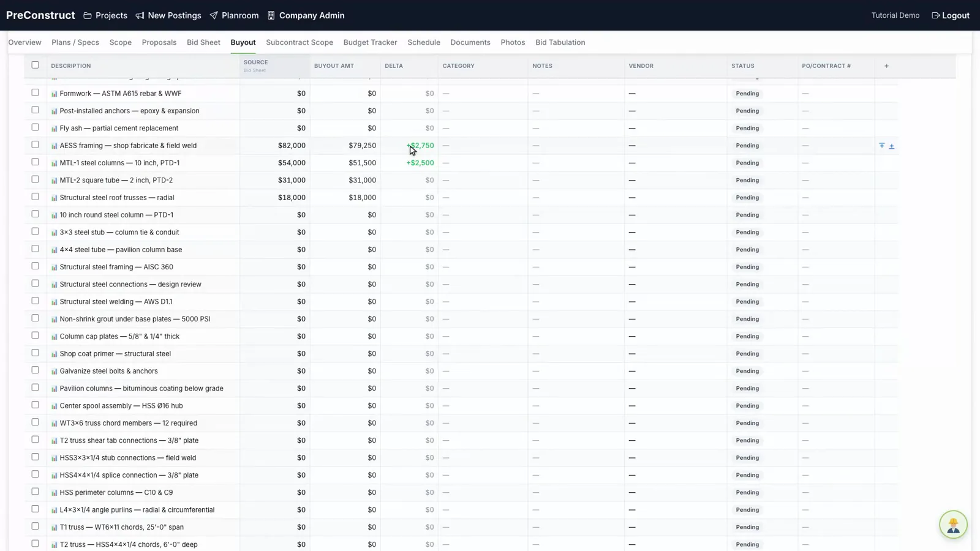The image size is (980, 551).
Task: Open Pending status for Structural steel roof trusses
Action: [x=747, y=198]
